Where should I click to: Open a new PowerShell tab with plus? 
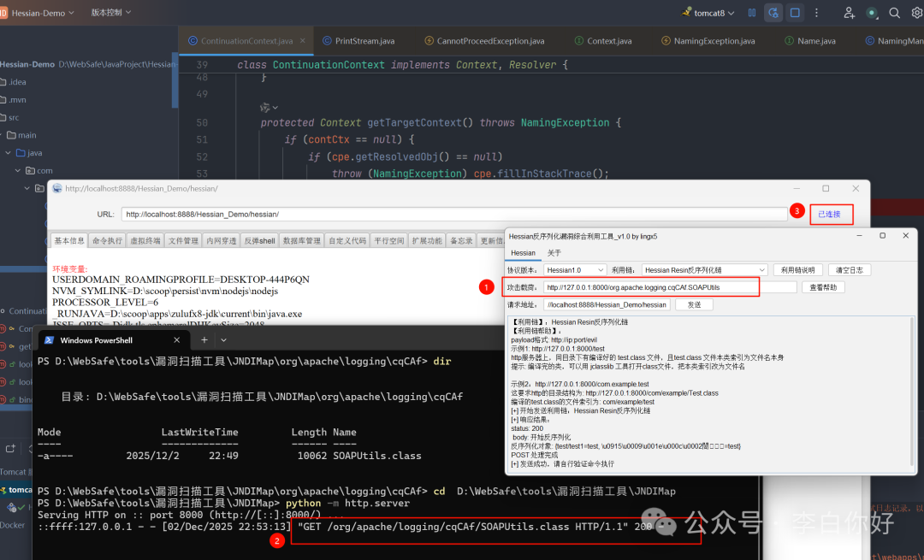point(204,339)
